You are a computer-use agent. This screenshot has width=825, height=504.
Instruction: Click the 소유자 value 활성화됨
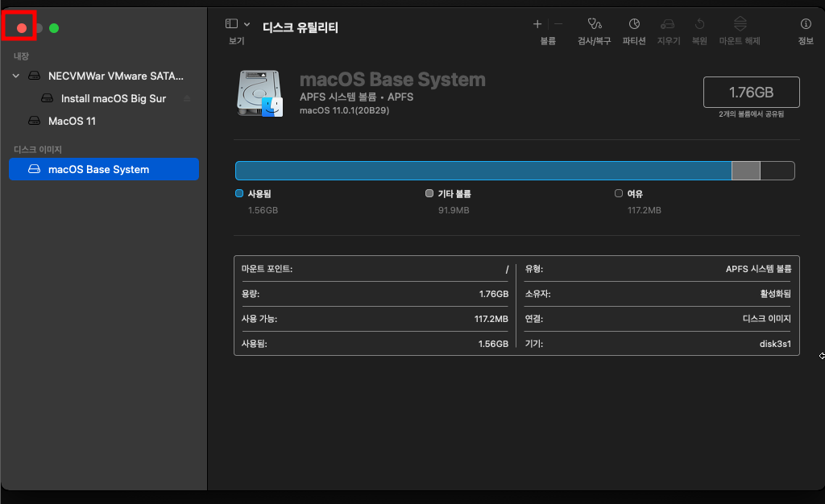pos(776,294)
